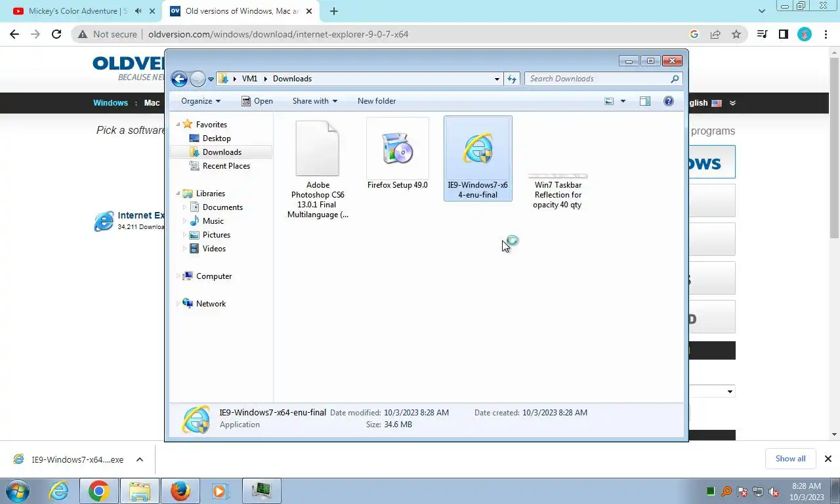
Task: Refresh the Downloads folder view
Action: 512,79
